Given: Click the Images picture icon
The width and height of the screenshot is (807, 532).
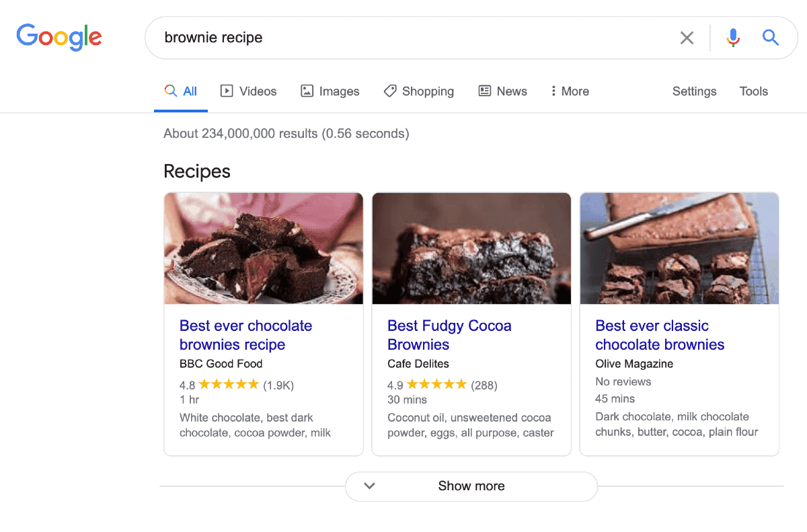Looking at the screenshot, I should 307,91.
